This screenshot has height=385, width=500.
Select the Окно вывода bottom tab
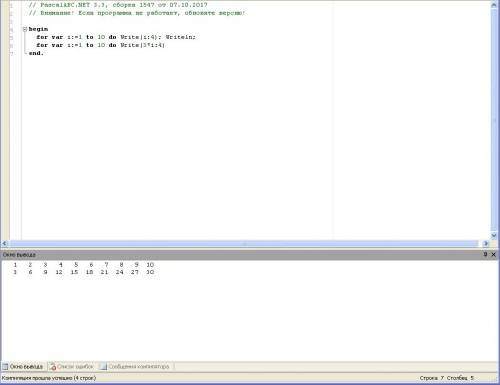[23, 367]
